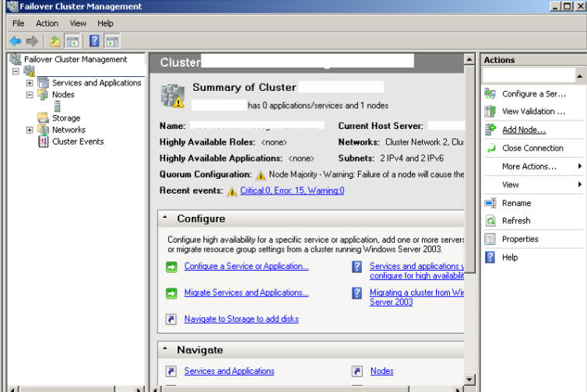Toggle the Show/Hide action pane toolbar icon
The width and height of the screenshot is (587, 392).
pos(112,40)
